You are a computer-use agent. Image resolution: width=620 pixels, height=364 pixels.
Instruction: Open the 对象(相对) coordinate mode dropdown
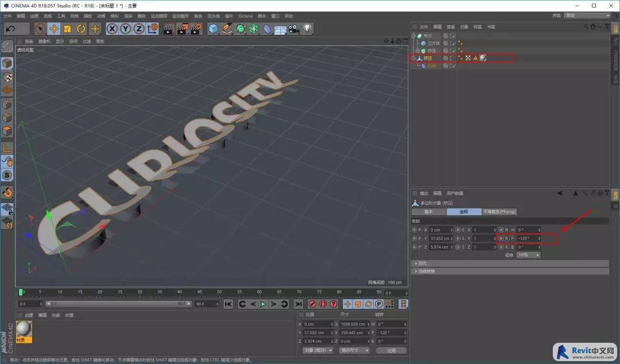click(x=318, y=351)
